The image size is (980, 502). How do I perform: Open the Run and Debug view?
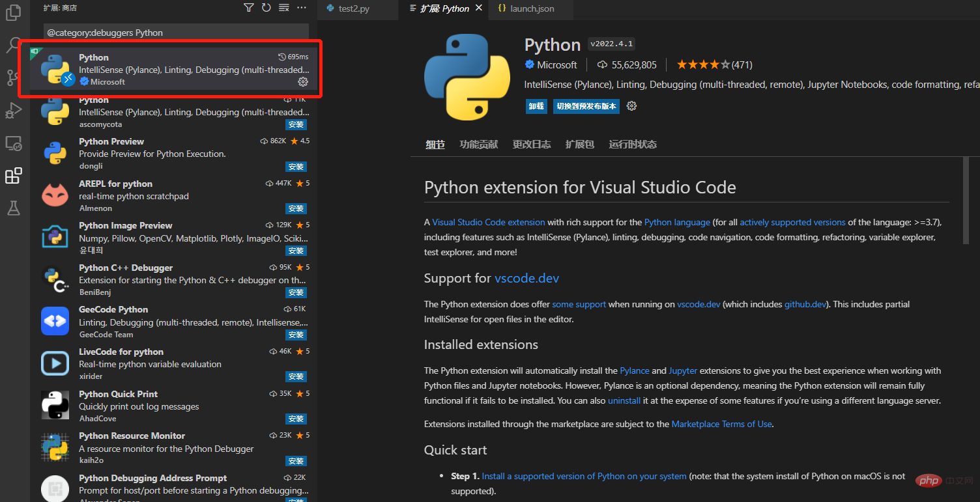pyautogui.click(x=14, y=110)
